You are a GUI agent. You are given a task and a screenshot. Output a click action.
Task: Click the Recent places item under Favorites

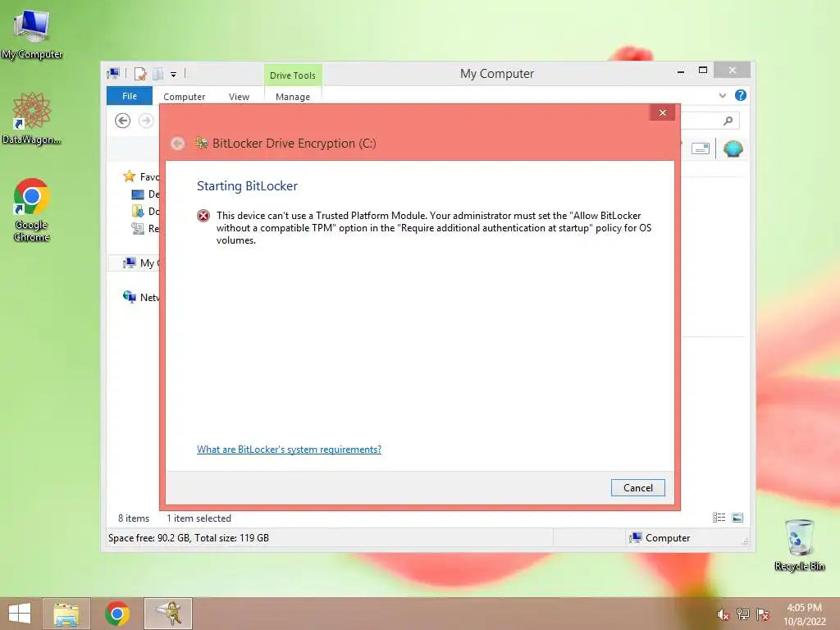point(146,228)
